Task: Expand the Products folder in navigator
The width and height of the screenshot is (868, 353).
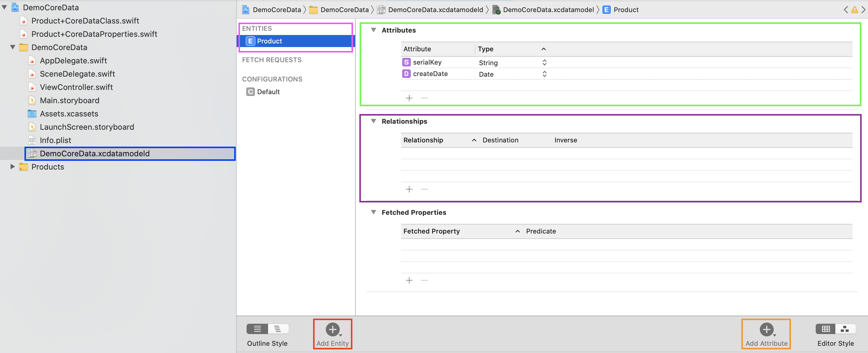Action: click(12, 167)
